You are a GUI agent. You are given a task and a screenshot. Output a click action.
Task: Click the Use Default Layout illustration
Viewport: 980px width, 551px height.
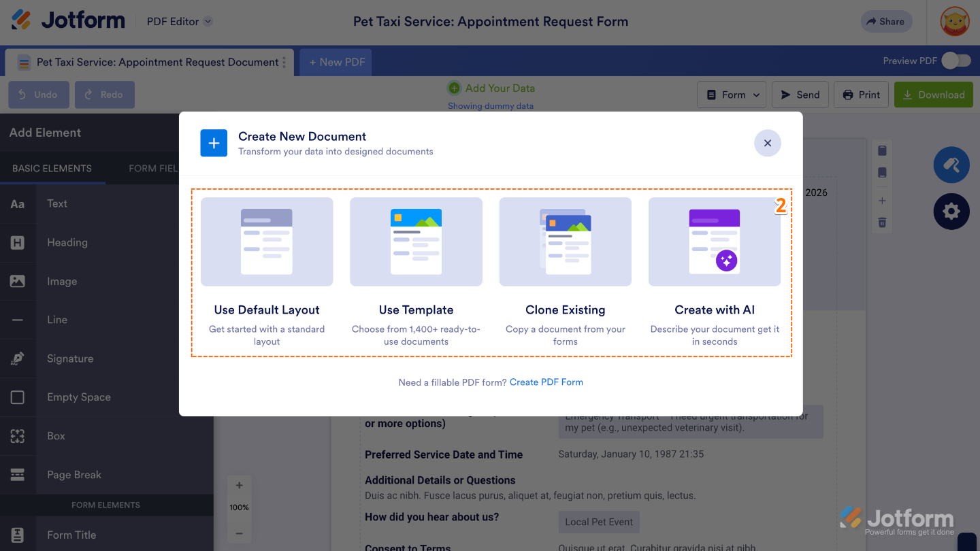pos(267,241)
